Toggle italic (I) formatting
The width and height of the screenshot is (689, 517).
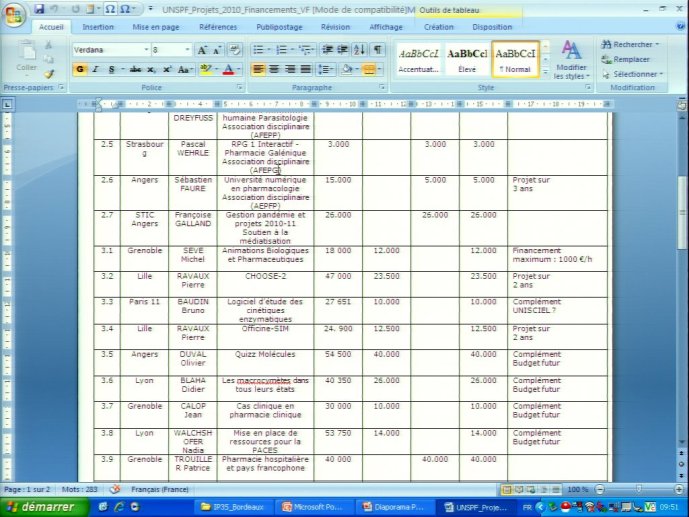tap(95, 69)
